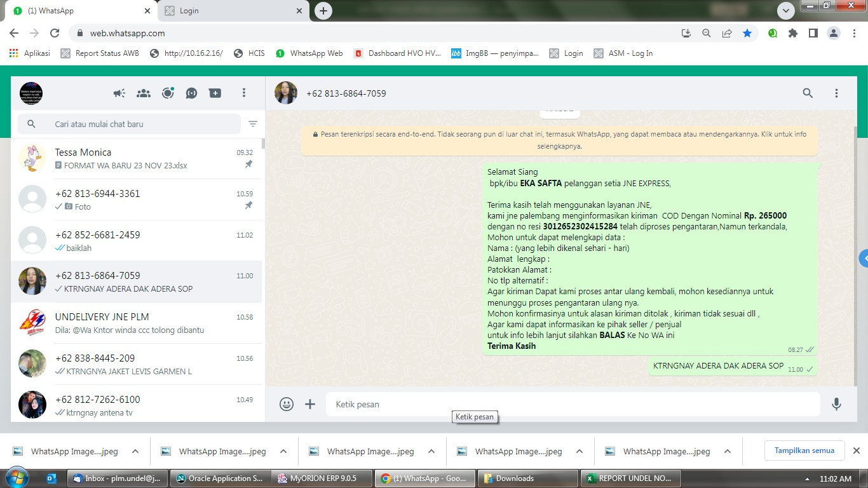
Task: Open a new browser tab
Action: [x=323, y=11]
